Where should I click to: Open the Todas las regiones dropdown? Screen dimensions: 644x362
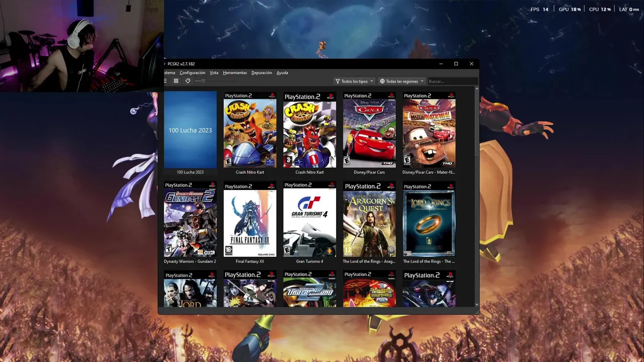tap(401, 81)
